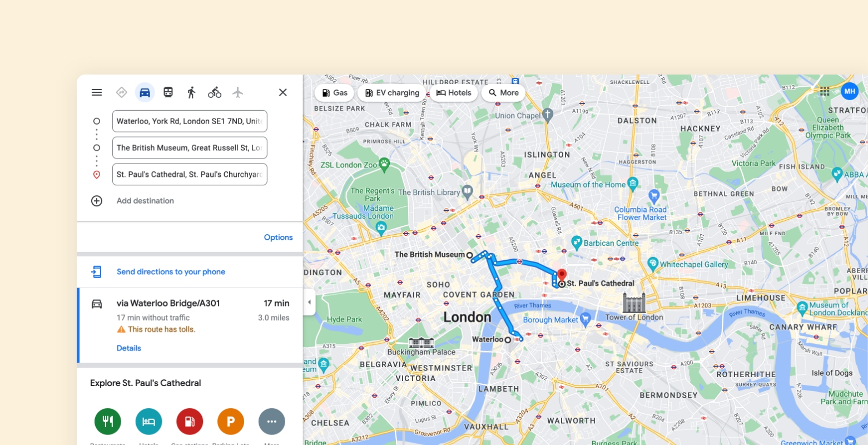Open Parking Lots near St. Paul's Cathedral

231,422
